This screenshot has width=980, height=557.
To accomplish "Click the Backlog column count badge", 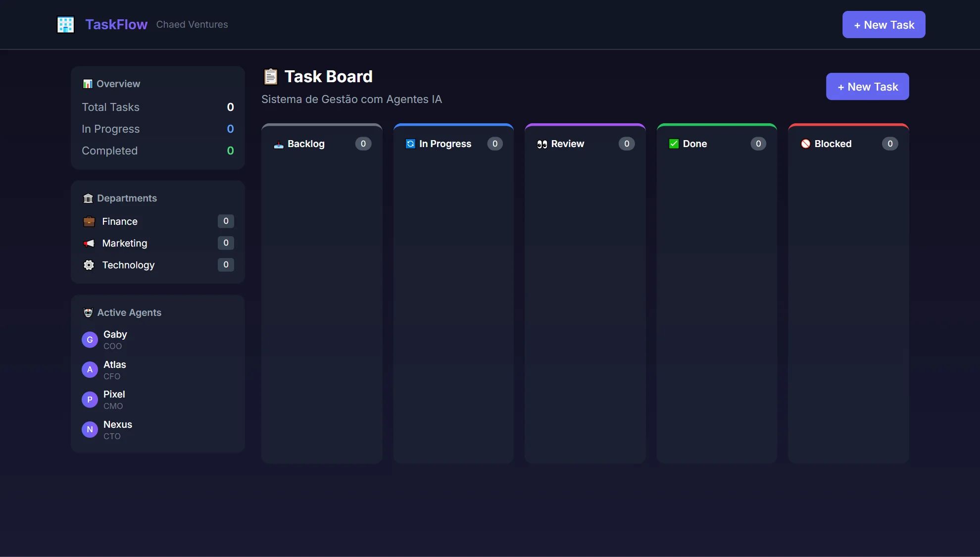I will tap(363, 144).
